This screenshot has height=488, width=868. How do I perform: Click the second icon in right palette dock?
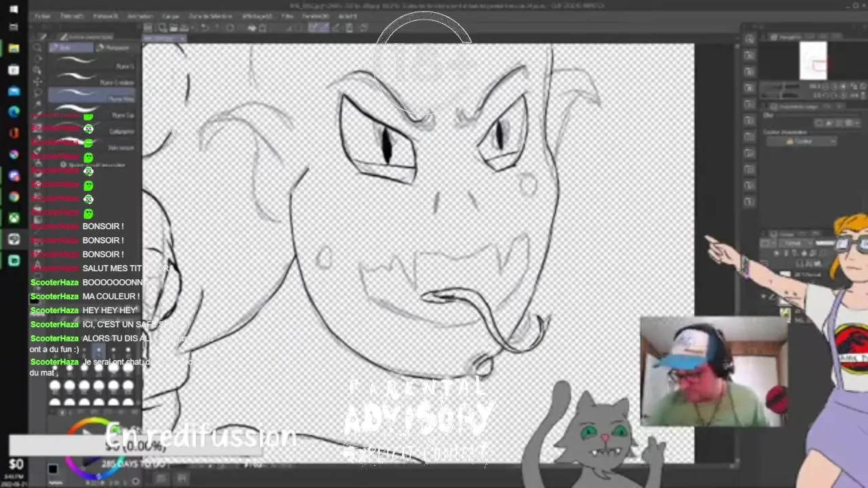749,55
